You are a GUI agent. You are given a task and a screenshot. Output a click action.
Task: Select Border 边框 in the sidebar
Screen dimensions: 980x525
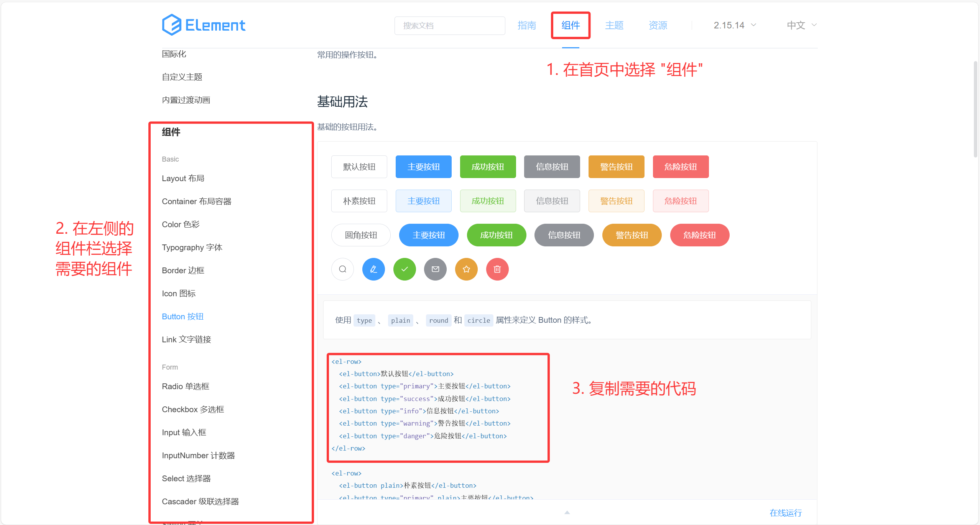(183, 271)
